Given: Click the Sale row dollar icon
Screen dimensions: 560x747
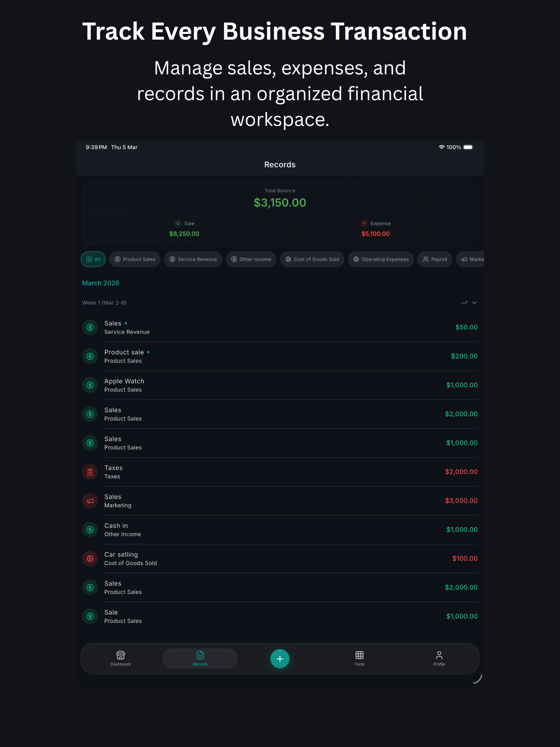Looking at the screenshot, I should [90, 616].
